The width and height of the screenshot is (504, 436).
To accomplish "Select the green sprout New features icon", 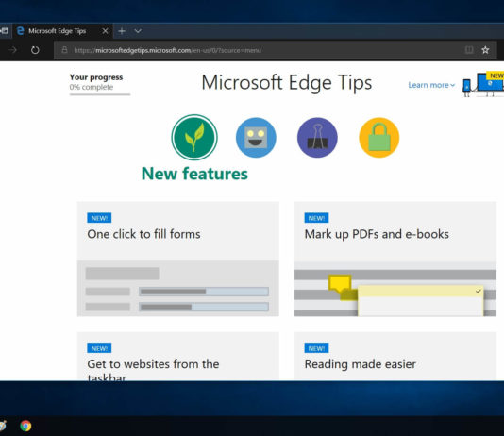I will click(194, 137).
